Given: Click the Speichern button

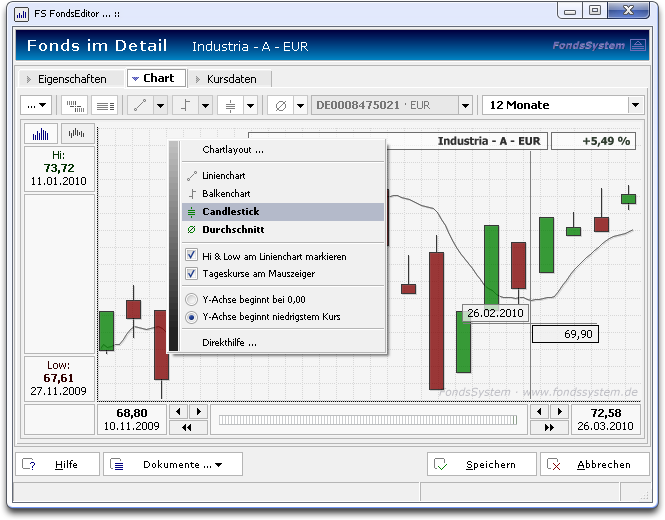Looking at the screenshot, I should click(482, 464).
